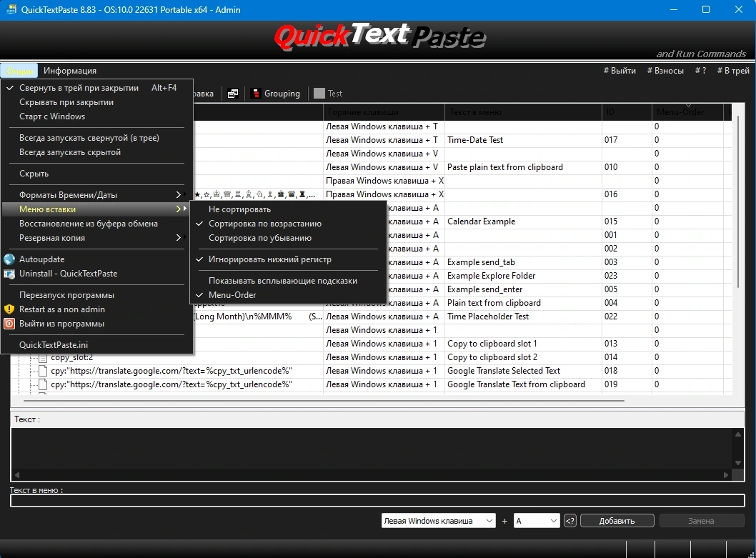
Task: Select the Example Explore Folder cell
Action: tap(523, 276)
